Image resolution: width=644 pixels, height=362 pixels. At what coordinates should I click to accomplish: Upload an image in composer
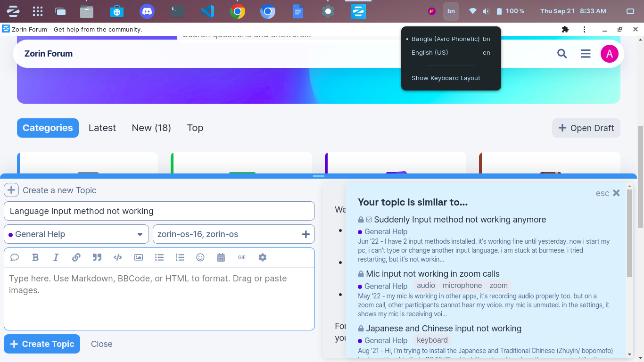click(139, 257)
